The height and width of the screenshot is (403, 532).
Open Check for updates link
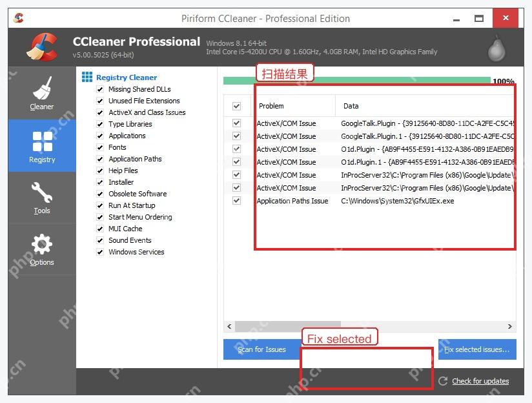(480, 381)
